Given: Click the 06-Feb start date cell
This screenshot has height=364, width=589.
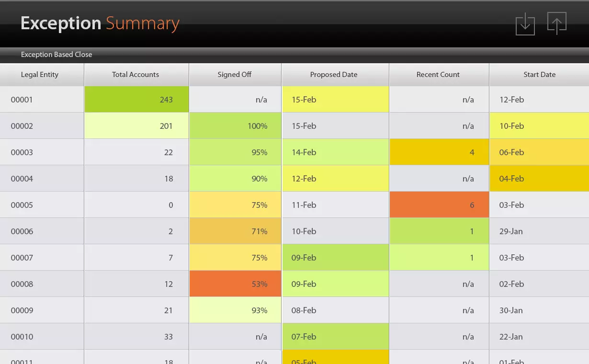Looking at the screenshot, I should 539,152.
